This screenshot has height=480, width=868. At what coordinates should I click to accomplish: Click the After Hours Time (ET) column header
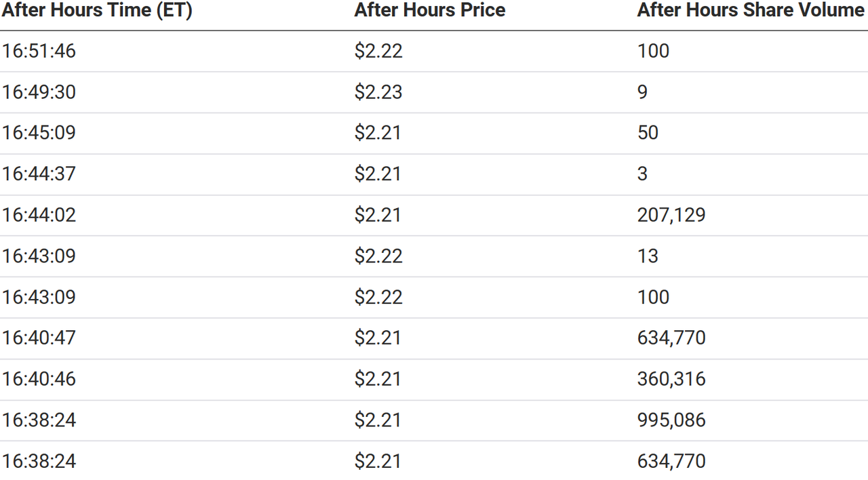click(97, 10)
